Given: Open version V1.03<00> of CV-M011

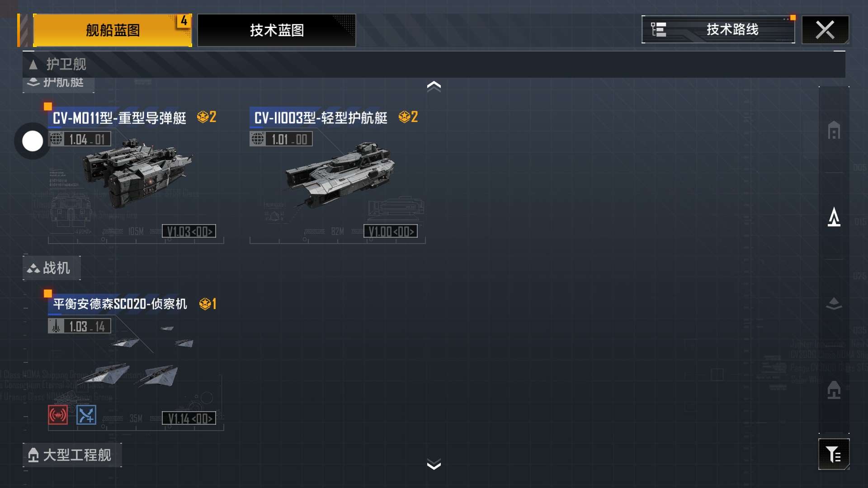Looking at the screenshot, I should (189, 231).
